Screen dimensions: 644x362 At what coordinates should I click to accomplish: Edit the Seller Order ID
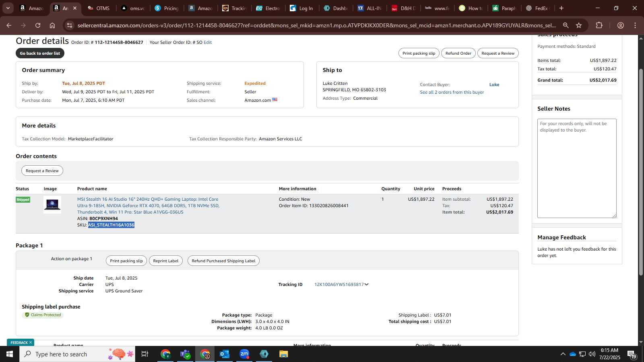coord(208,42)
